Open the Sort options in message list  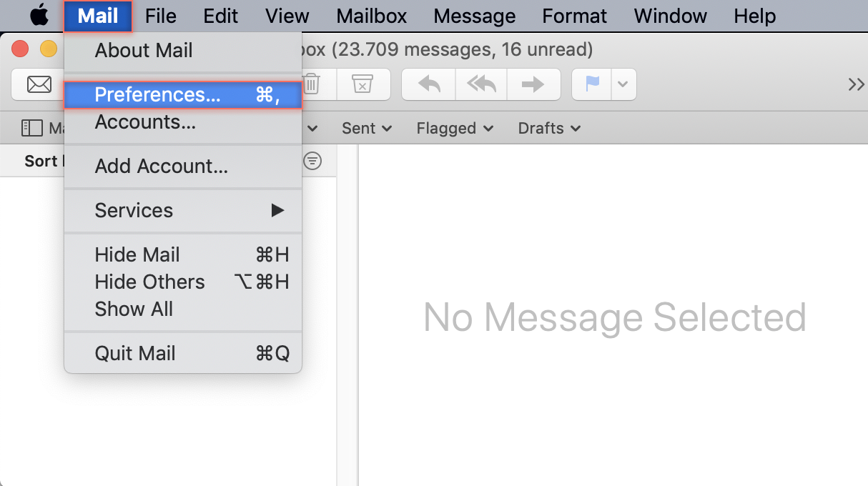point(44,162)
